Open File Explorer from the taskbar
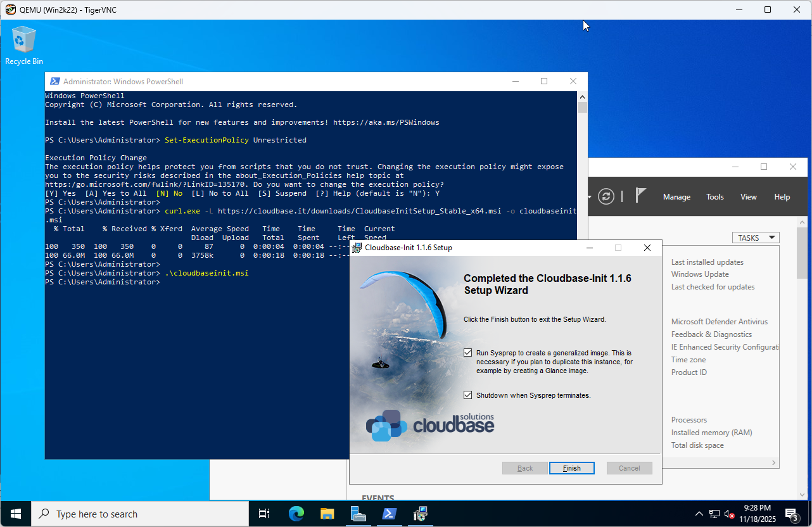 pyautogui.click(x=327, y=514)
